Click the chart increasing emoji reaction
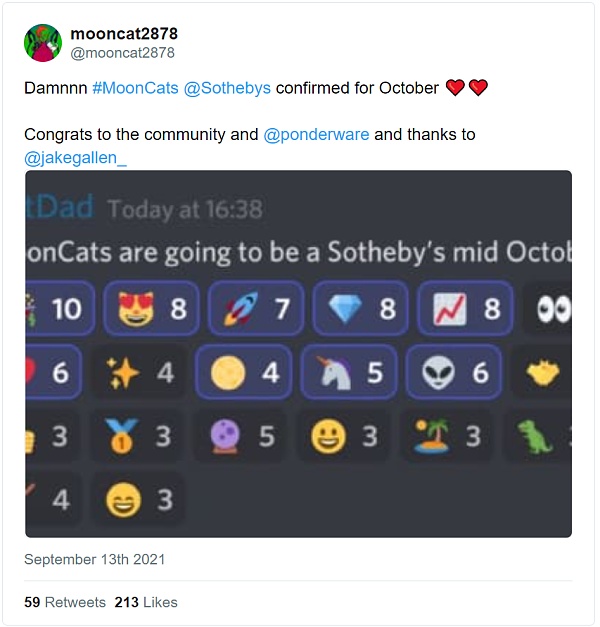The height and width of the screenshot is (627, 600). click(465, 308)
